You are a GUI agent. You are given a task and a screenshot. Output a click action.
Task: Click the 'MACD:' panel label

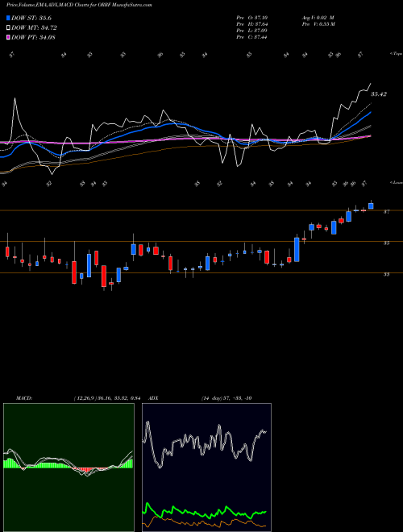click(x=23, y=398)
